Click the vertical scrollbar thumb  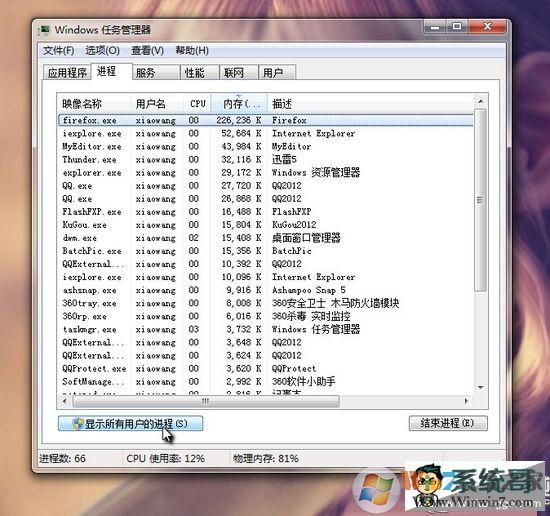[480, 200]
